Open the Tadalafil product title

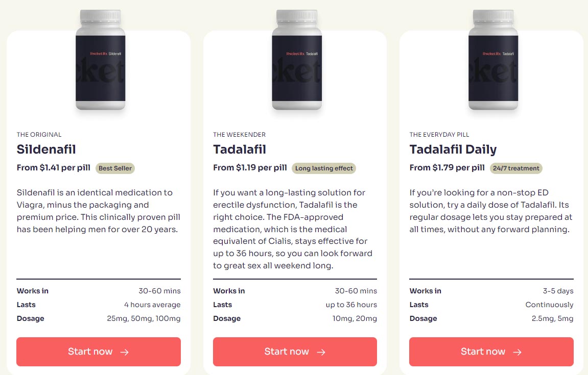(239, 149)
